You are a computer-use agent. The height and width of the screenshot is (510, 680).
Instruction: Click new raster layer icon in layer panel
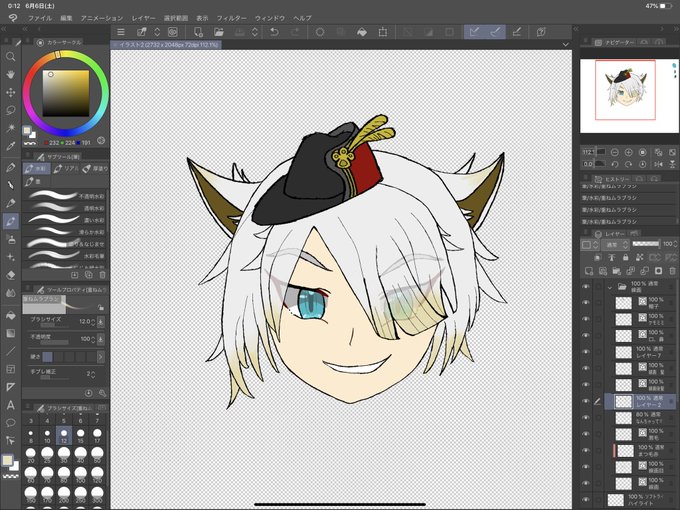(588, 271)
